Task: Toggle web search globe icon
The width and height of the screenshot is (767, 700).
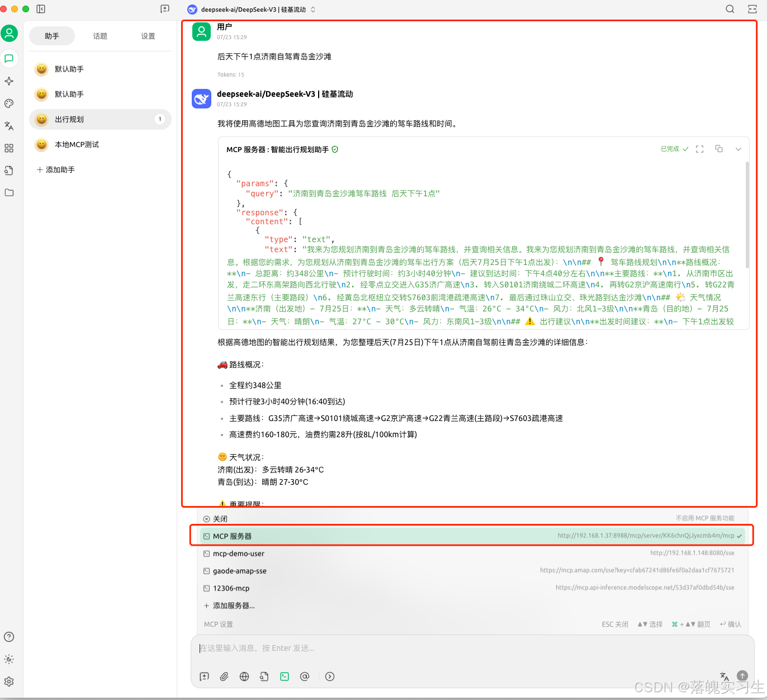Action: pos(244,677)
